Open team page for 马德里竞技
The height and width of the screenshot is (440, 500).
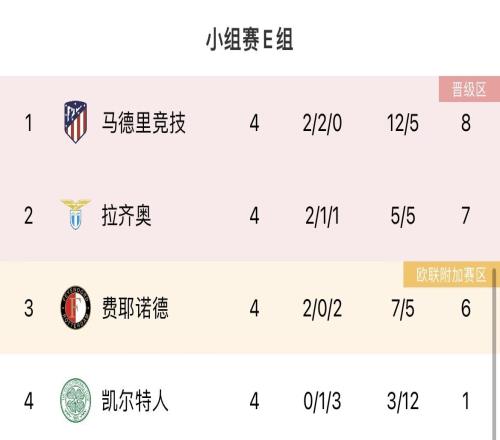coord(144,123)
